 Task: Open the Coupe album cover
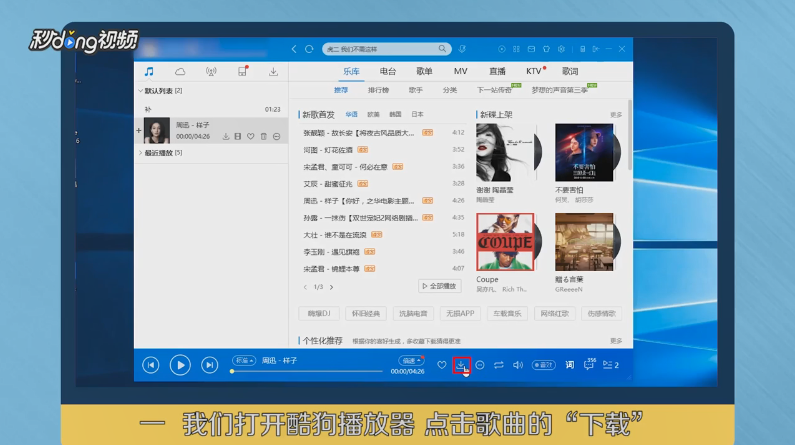505,242
